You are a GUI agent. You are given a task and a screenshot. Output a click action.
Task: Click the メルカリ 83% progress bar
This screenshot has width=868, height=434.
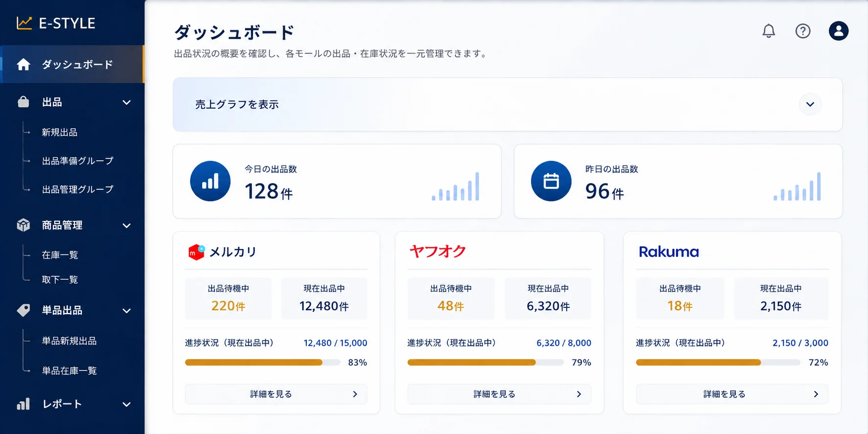click(x=262, y=363)
